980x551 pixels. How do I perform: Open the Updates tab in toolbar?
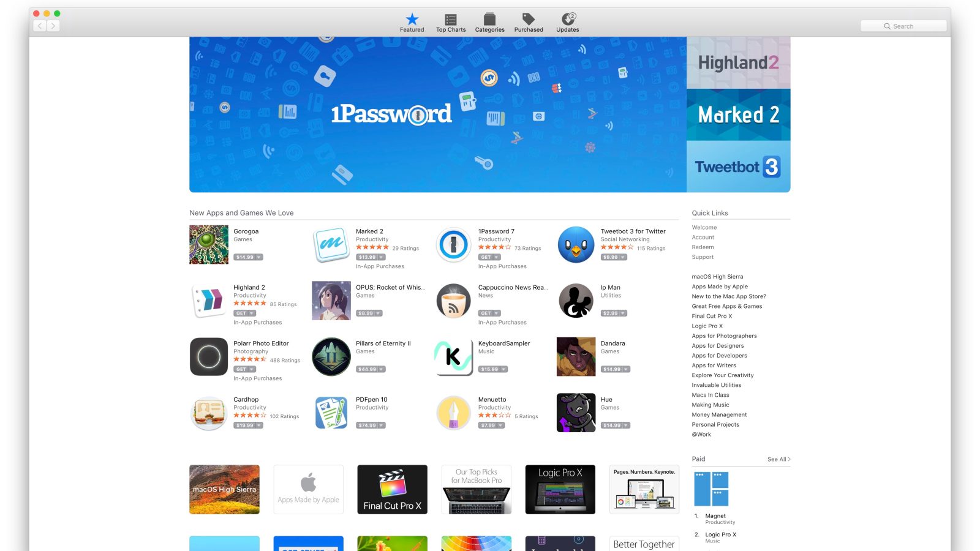[x=568, y=23]
